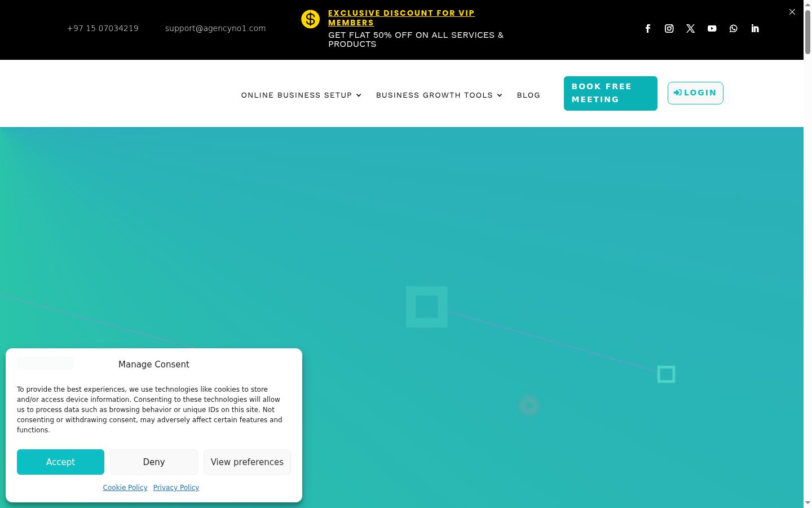Open the WhatsApp social icon
The height and width of the screenshot is (508, 812).
[x=734, y=28]
